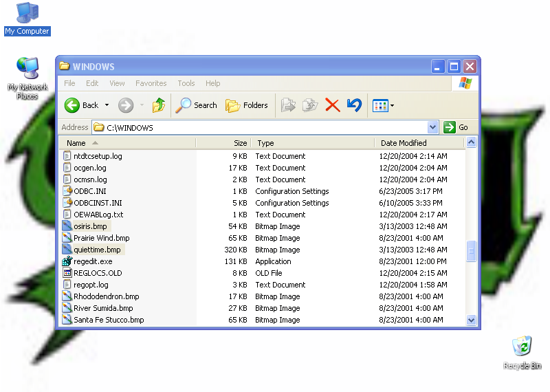Click the file name "quiettime.bmp"
The height and width of the screenshot is (392, 550).
pyautogui.click(x=97, y=250)
